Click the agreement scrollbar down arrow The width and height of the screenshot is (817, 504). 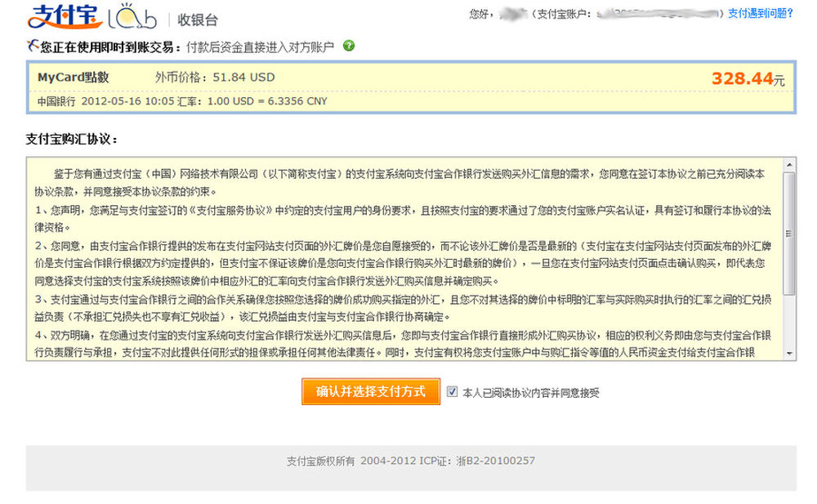[789, 354]
